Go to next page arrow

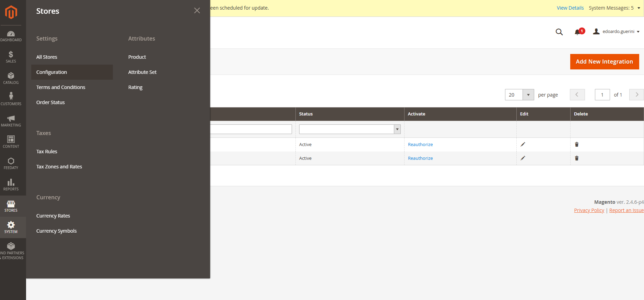(x=636, y=95)
